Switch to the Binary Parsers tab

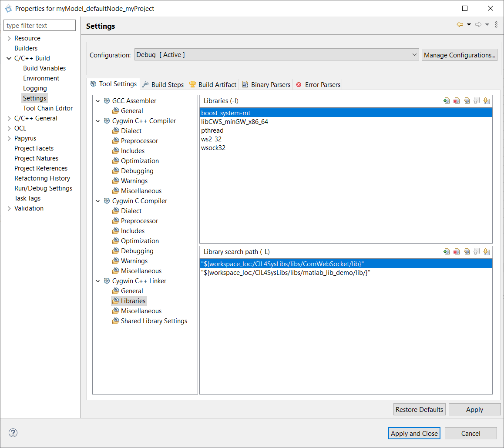(x=266, y=84)
